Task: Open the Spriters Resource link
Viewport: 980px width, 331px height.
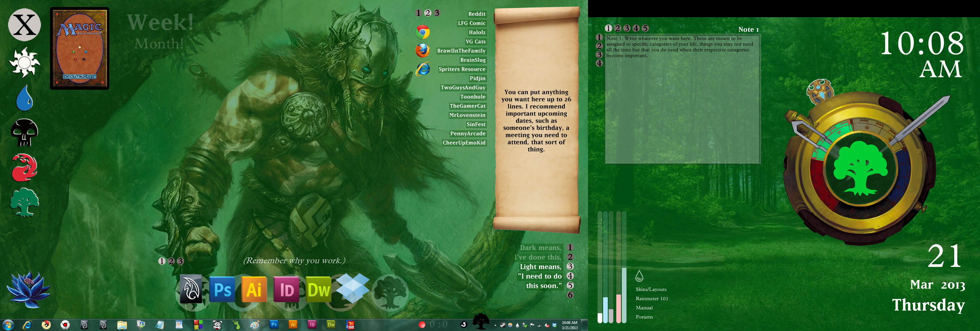Action: pyautogui.click(x=462, y=69)
